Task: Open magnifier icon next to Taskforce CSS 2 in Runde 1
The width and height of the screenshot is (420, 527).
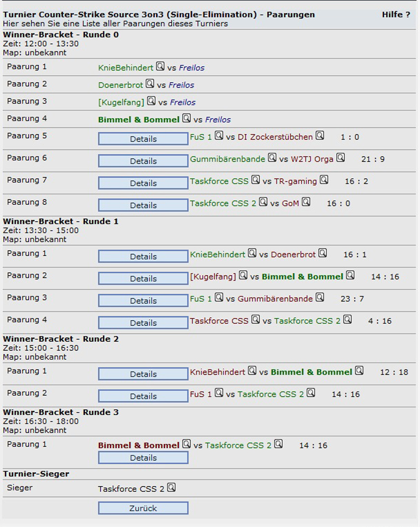Action: (x=348, y=319)
